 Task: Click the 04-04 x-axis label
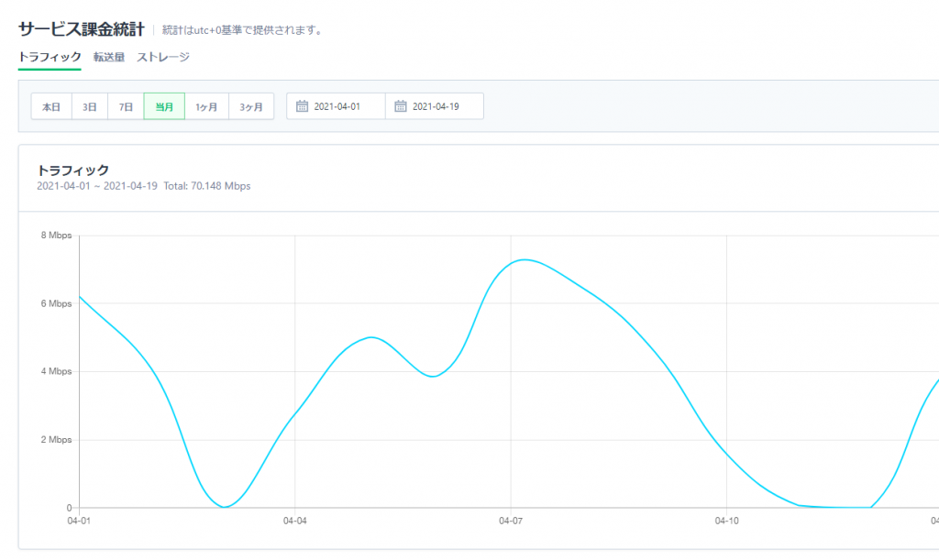pos(294,521)
